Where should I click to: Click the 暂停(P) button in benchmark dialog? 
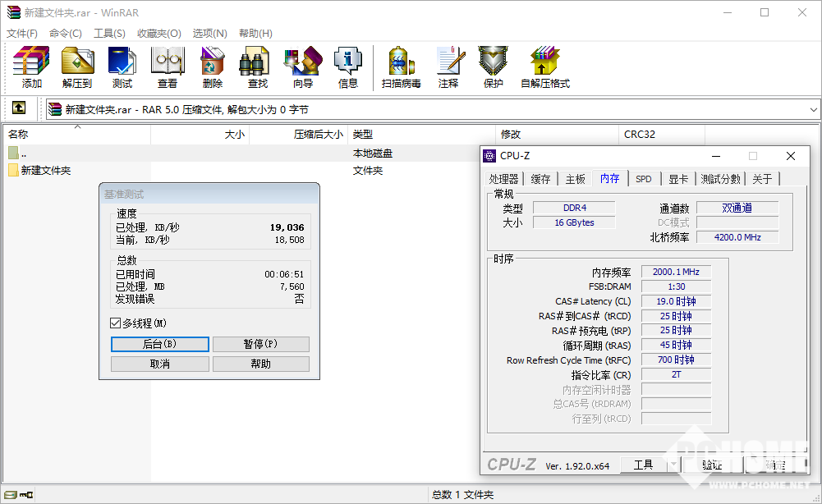[260, 344]
